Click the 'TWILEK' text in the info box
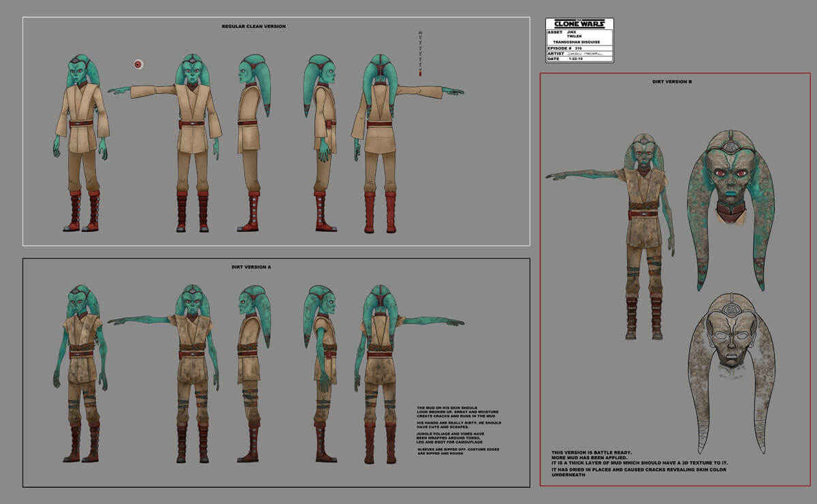The height and width of the screenshot is (504, 817). [575, 36]
